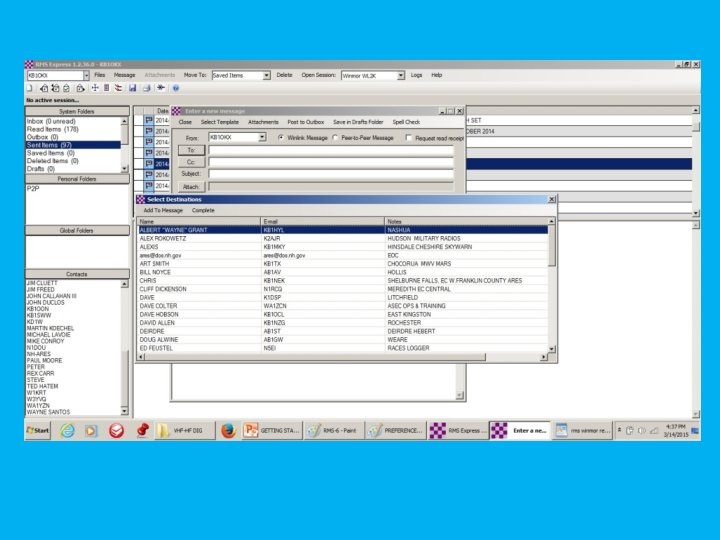Click the blue floppy disk save icon
This screenshot has height=540, width=720.
pyautogui.click(x=132, y=88)
